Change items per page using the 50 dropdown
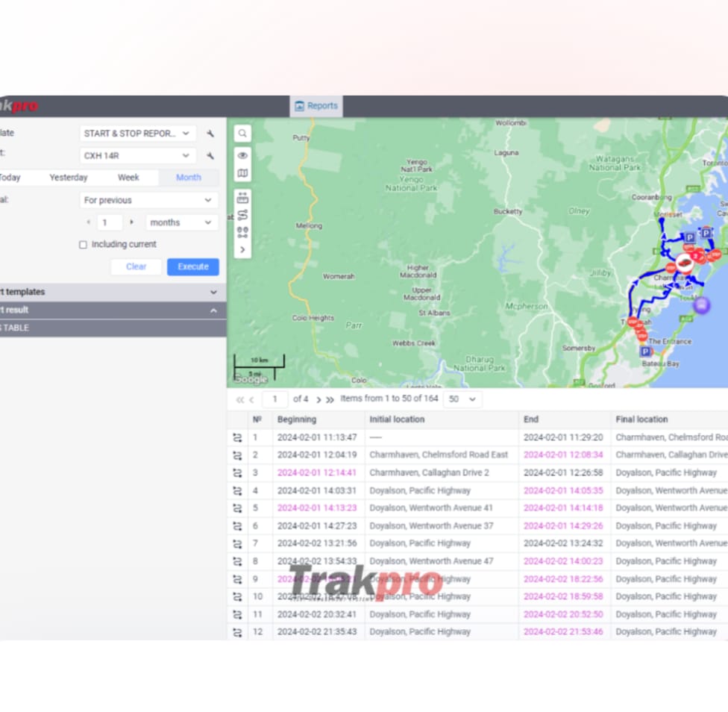Image resolution: width=728 pixels, height=712 pixels. (462, 399)
